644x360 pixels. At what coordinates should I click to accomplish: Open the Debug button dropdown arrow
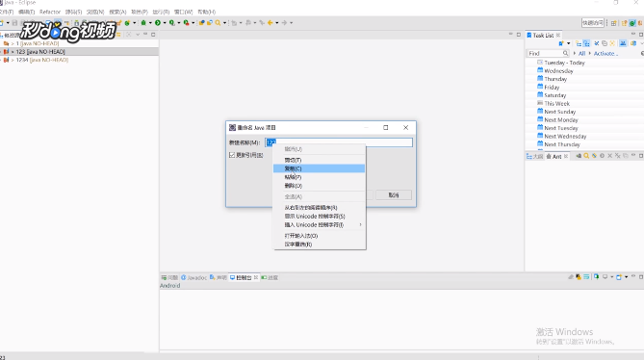(150, 23)
